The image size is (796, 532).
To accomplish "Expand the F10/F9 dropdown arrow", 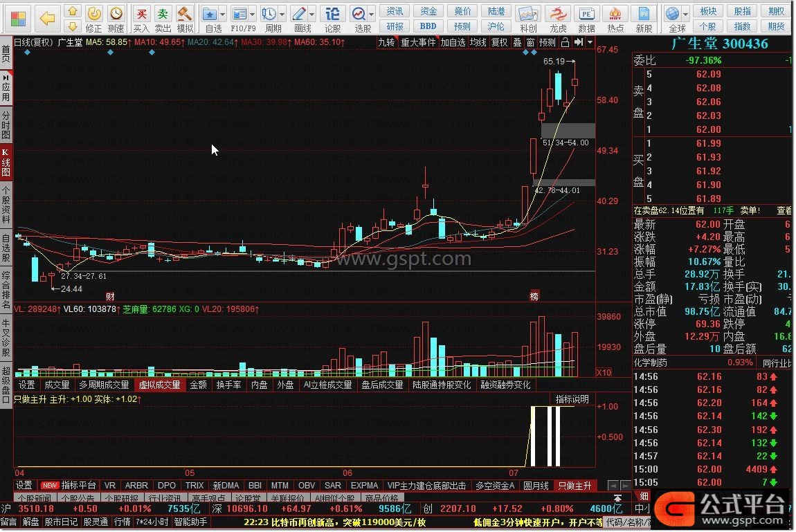I will pos(253,15).
